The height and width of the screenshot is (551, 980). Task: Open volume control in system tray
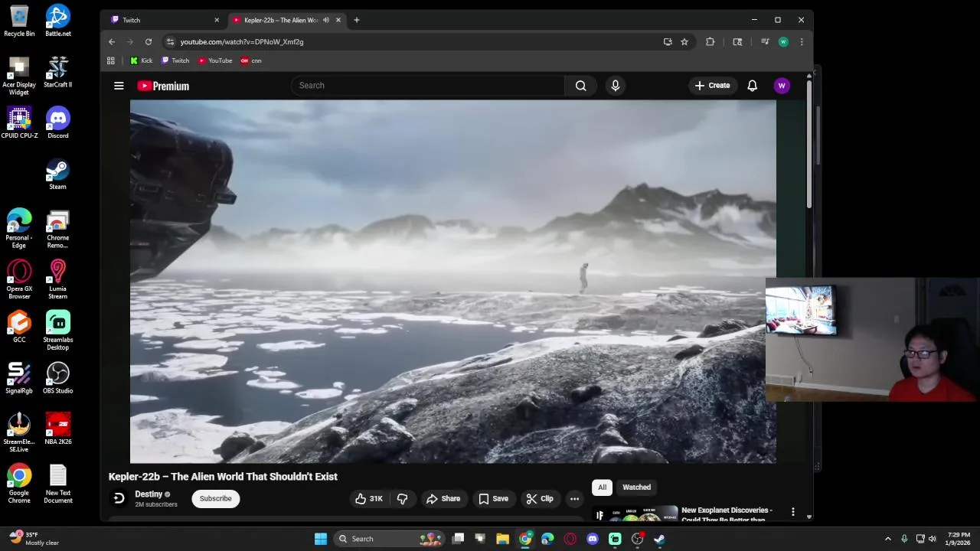pos(933,539)
